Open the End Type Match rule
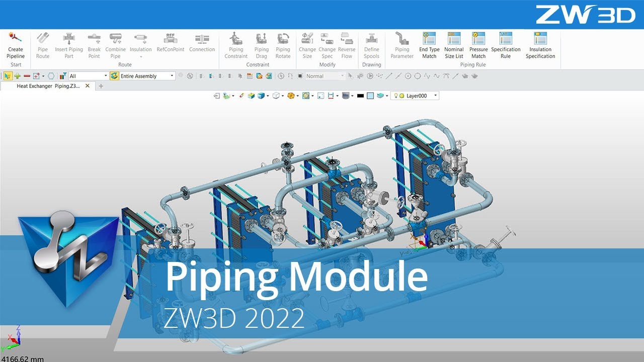 pyautogui.click(x=429, y=46)
